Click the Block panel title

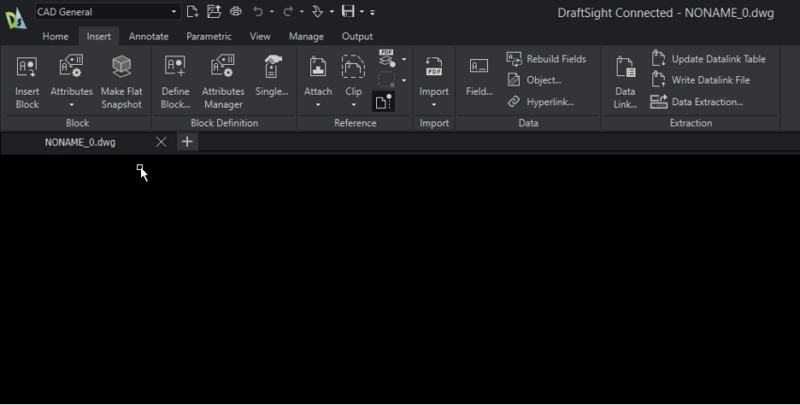coord(78,123)
